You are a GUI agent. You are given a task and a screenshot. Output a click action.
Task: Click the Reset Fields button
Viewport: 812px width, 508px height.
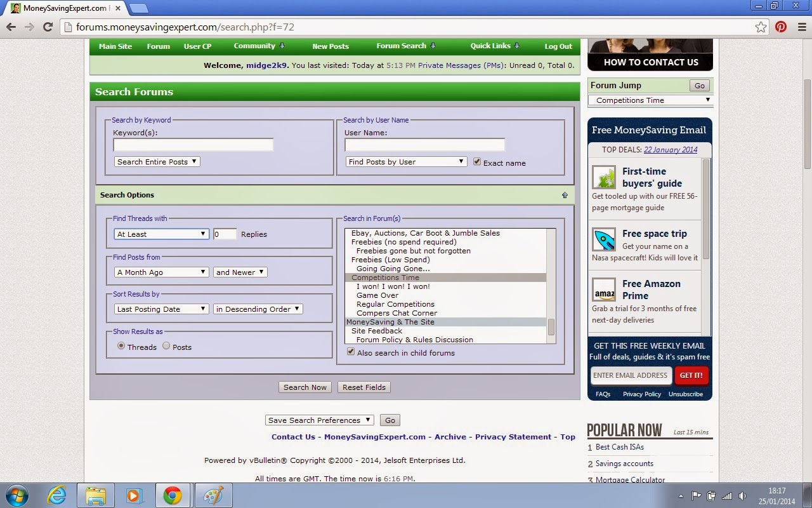(364, 387)
